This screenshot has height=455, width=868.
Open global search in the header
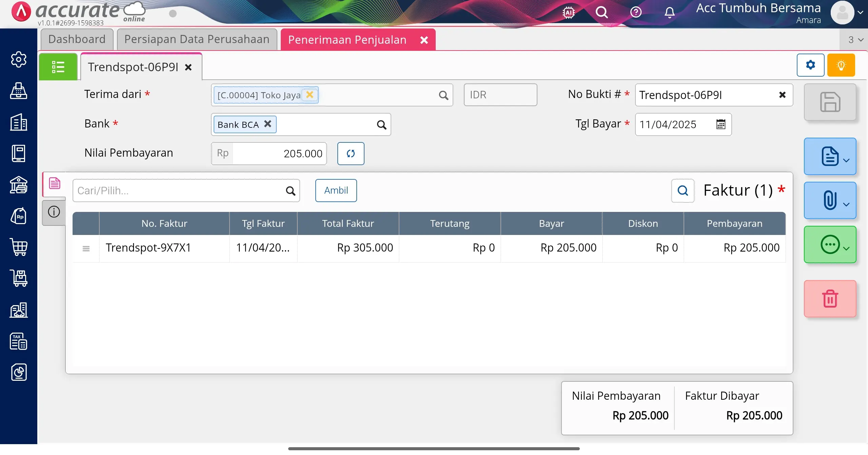(602, 13)
